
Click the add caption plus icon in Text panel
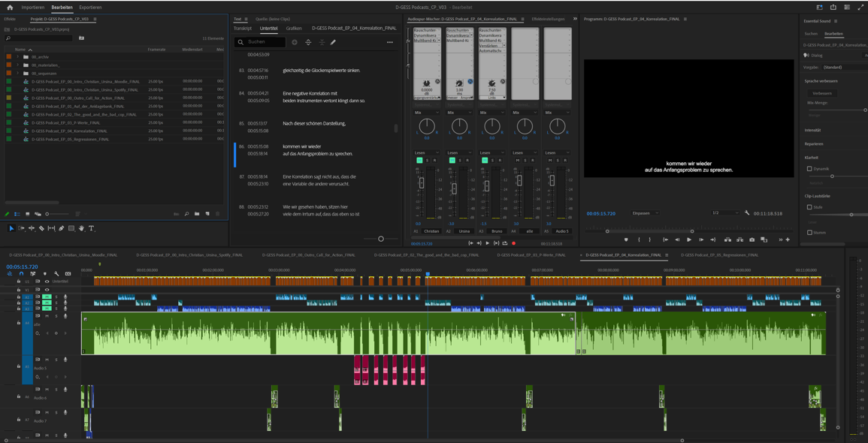[x=295, y=42]
